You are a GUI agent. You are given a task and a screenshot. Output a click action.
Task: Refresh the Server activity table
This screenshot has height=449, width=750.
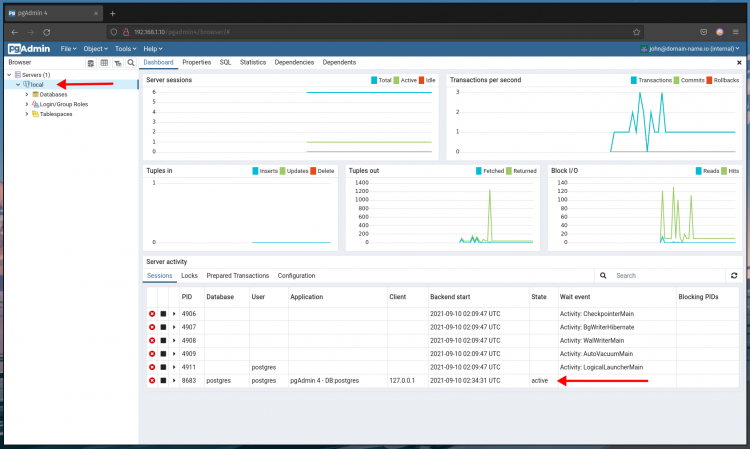734,275
